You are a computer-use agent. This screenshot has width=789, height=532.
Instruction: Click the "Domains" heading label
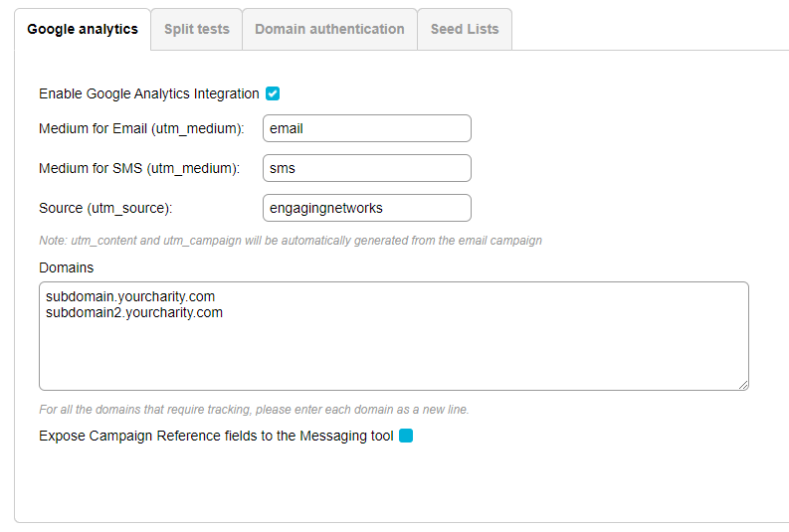pyautogui.click(x=66, y=267)
